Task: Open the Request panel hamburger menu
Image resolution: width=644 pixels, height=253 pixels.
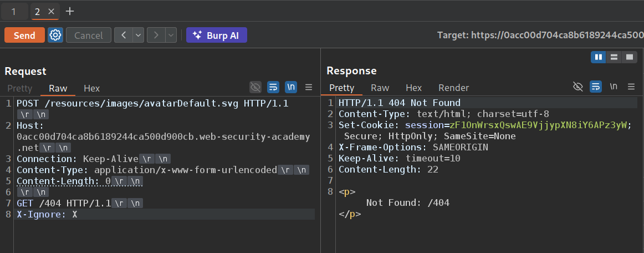Action: point(309,87)
